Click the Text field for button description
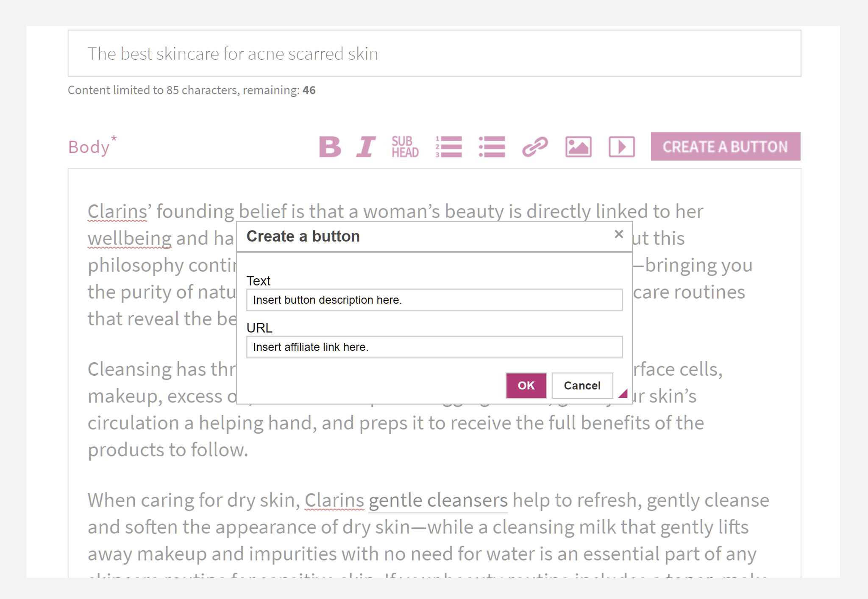This screenshot has width=868, height=599. (x=434, y=300)
